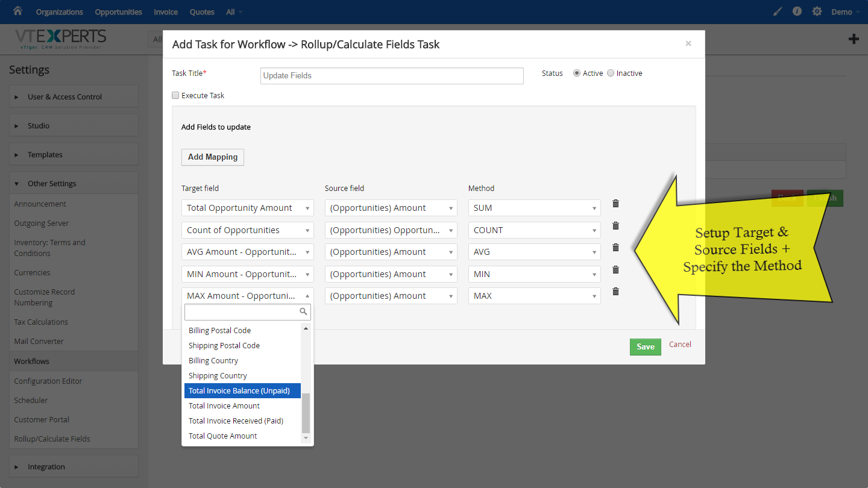Go to the Home icon in top bar
868x488 pixels.
(17, 11)
